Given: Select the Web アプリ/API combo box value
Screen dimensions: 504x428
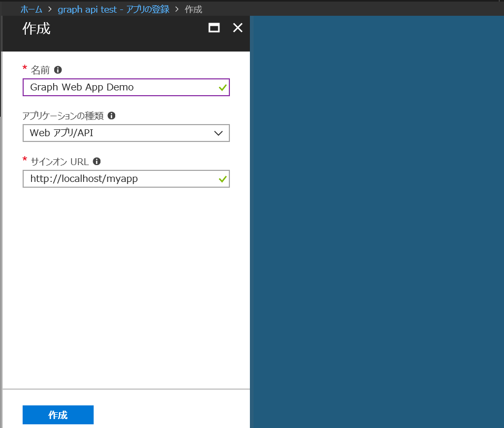Looking at the screenshot, I should (x=105, y=133).
